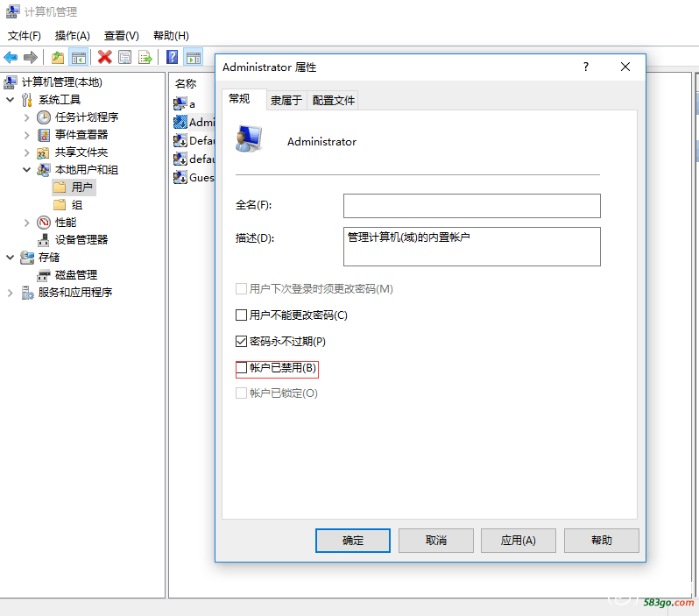Click the Administrator avatar icon in dialog
Image resolution: width=699 pixels, height=616 pixels.
click(x=249, y=139)
